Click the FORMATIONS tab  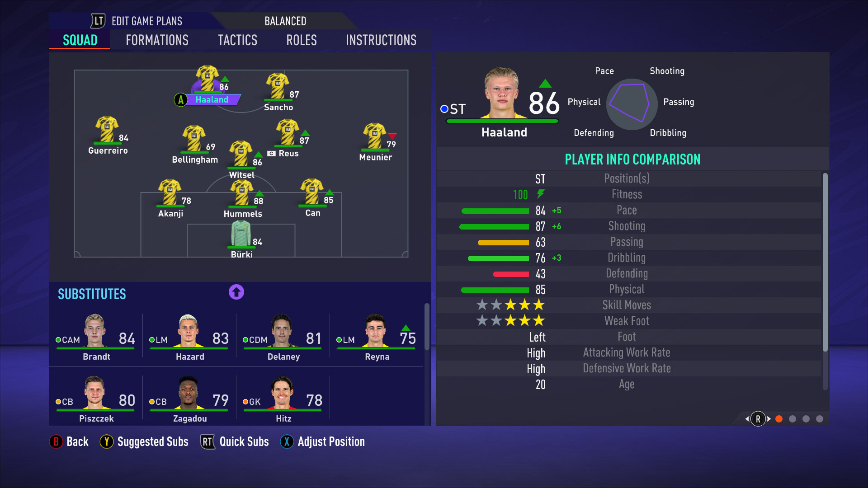(x=157, y=40)
